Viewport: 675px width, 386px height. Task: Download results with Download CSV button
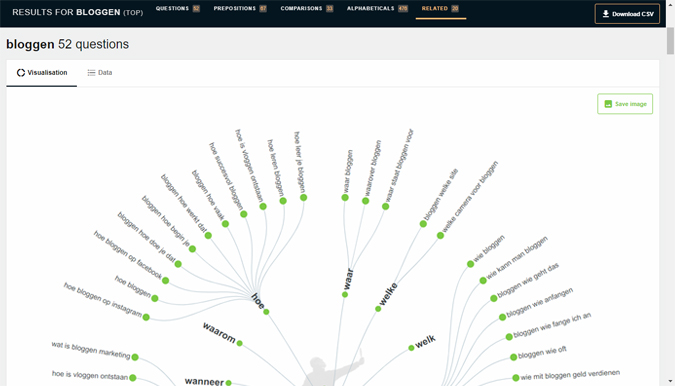tap(627, 14)
